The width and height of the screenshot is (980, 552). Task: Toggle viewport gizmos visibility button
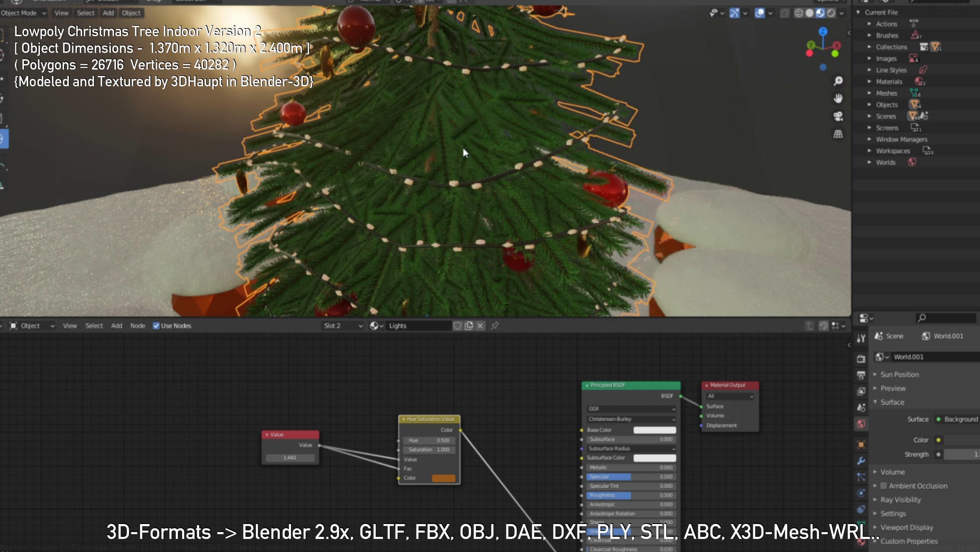[735, 13]
